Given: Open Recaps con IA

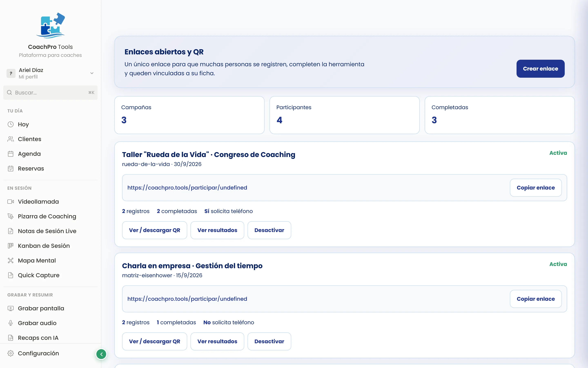Looking at the screenshot, I should click(50, 338).
